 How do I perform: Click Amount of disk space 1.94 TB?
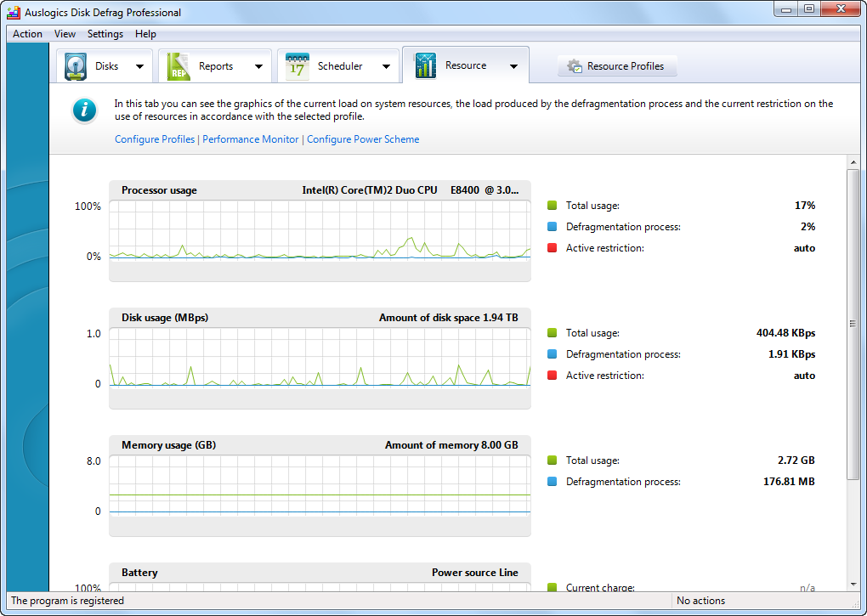point(449,318)
